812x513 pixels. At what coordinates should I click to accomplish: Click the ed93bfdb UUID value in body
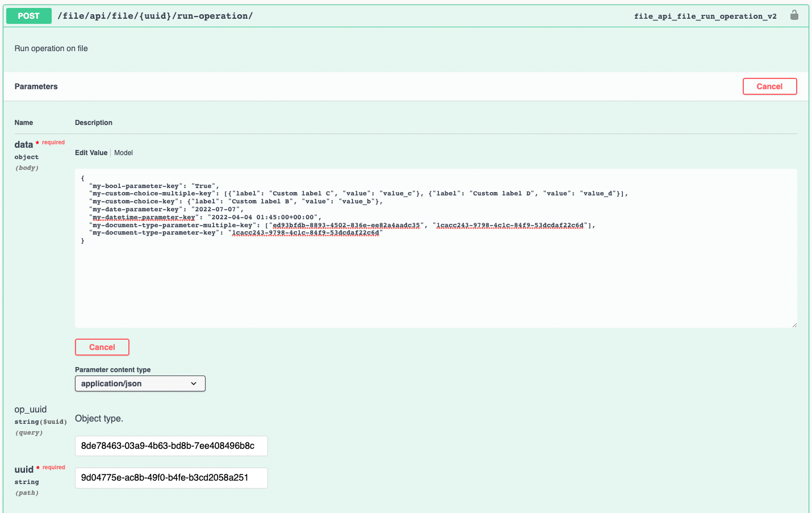pos(346,225)
